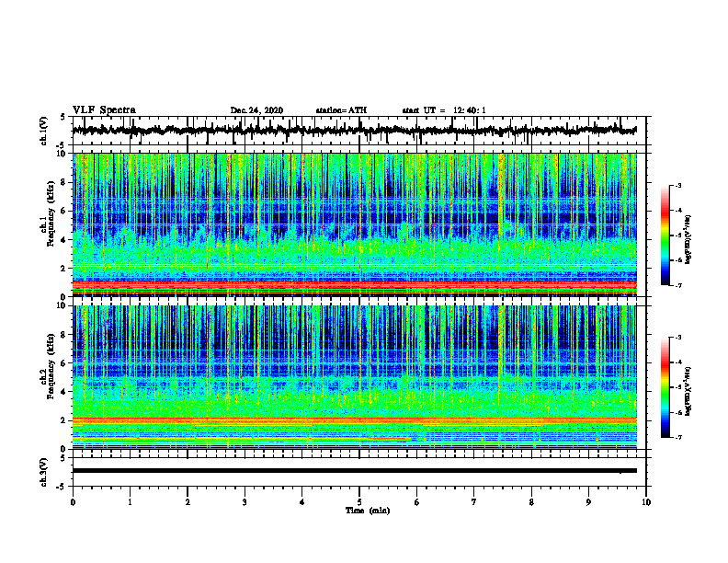
Task: Click the ch.1 voltage waveform trace
Action: click(x=354, y=131)
